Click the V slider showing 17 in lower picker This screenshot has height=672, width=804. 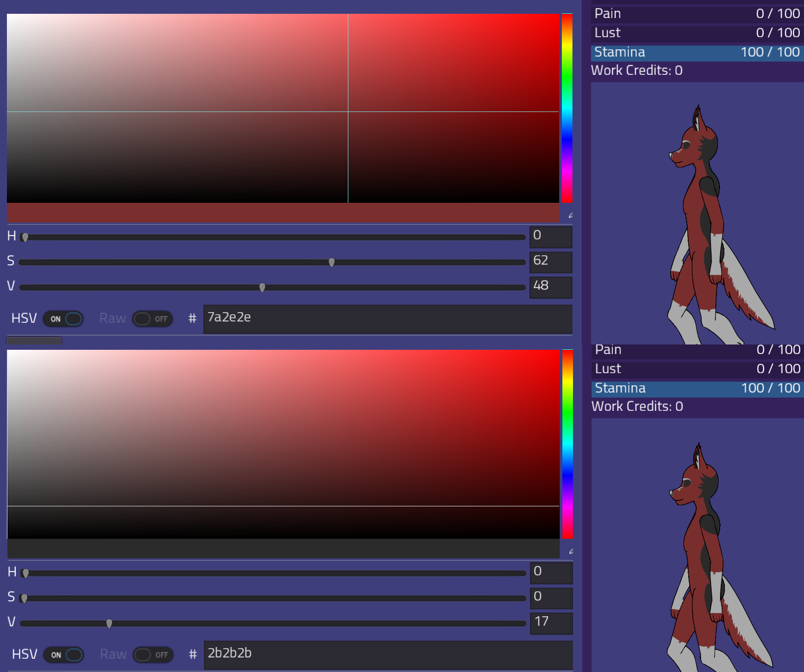pyautogui.click(x=273, y=623)
